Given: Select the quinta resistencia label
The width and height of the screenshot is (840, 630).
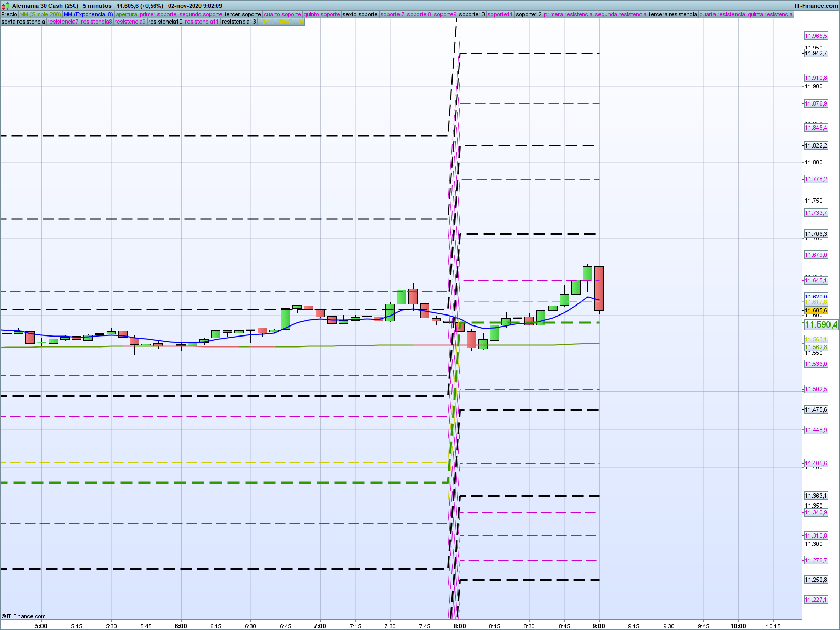Looking at the screenshot, I should point(770,14).
